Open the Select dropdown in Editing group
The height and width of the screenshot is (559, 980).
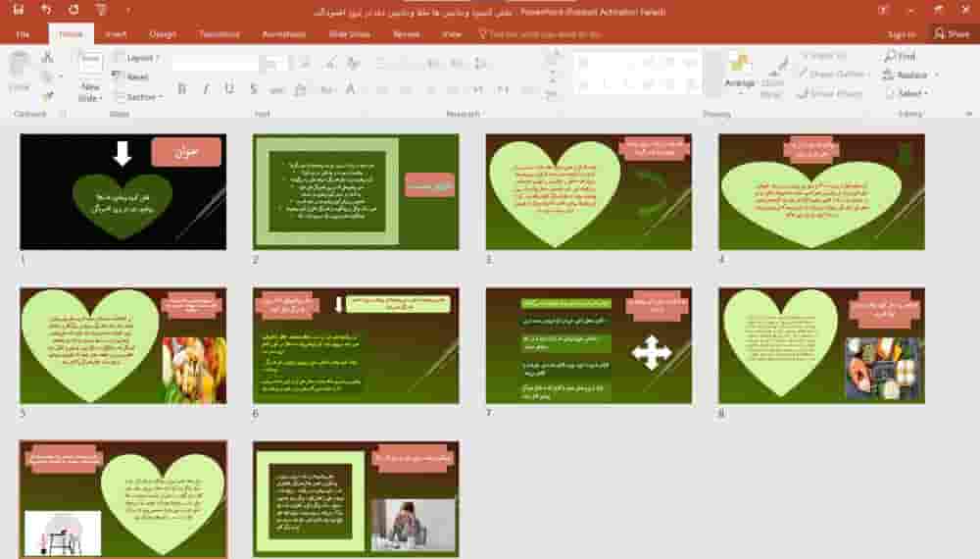point(906,93)
